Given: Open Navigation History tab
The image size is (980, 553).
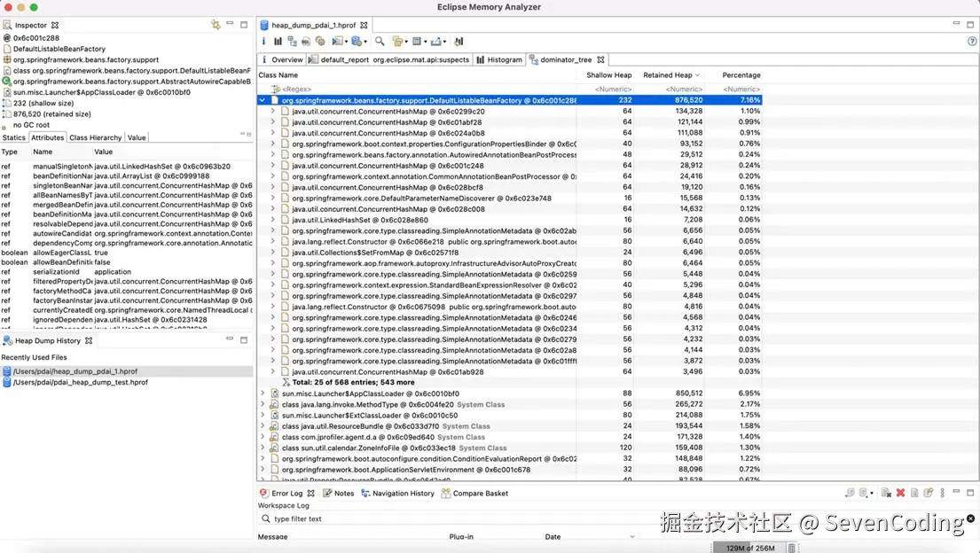Looking at the screenshot, I should [x=397, y=493].
